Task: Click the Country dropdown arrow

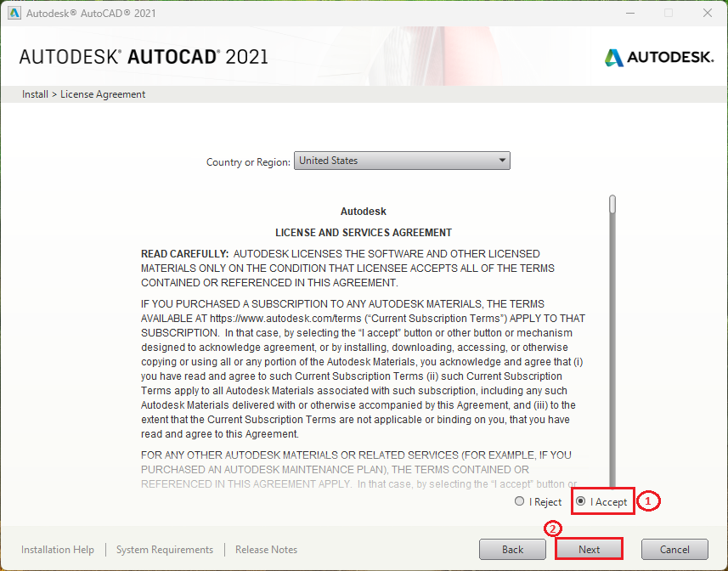Action: click(502, 160)
